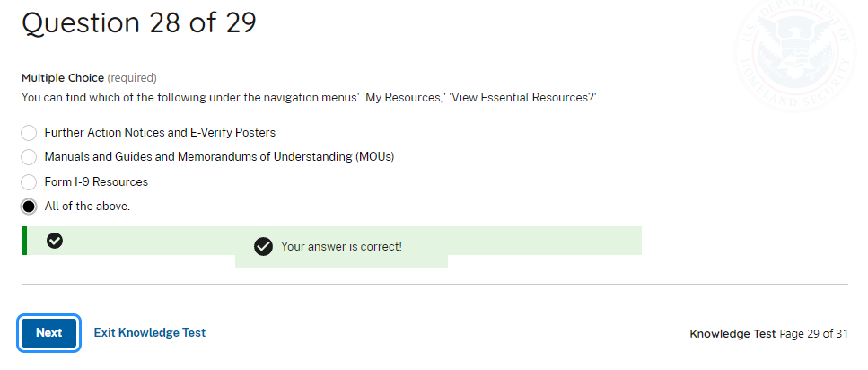Click the bold "Multiple Choice" label
This screenshot has height=370, width=868.
tap(62, 78)
